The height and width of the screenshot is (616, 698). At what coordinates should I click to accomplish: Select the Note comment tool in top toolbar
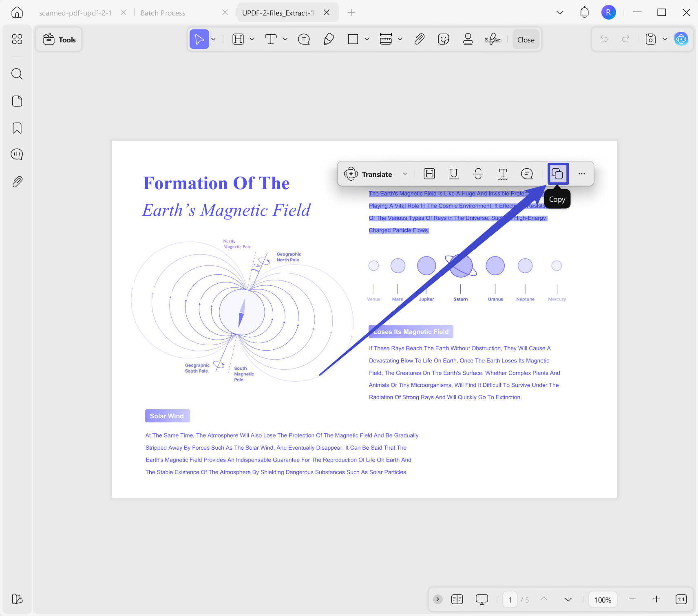point(304,40)
